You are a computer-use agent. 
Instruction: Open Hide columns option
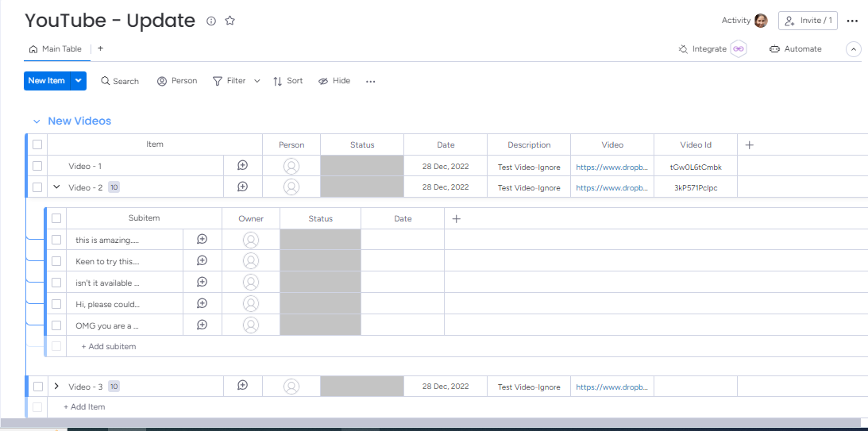(334, 81)
